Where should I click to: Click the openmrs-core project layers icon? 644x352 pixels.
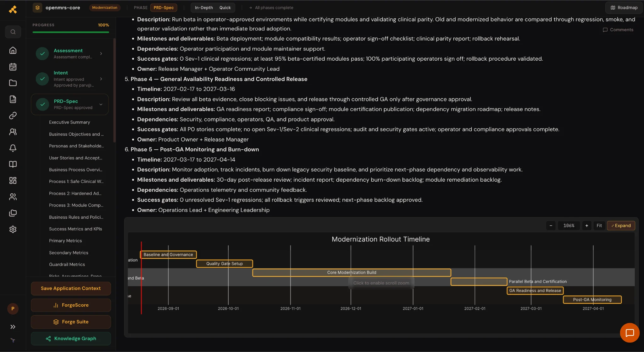click(x=37, y=8)
